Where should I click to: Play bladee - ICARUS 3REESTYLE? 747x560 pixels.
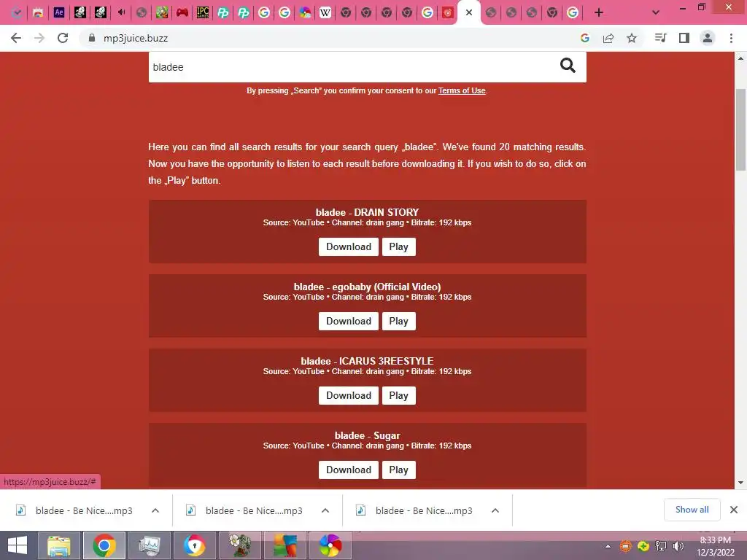coord(399,395)
